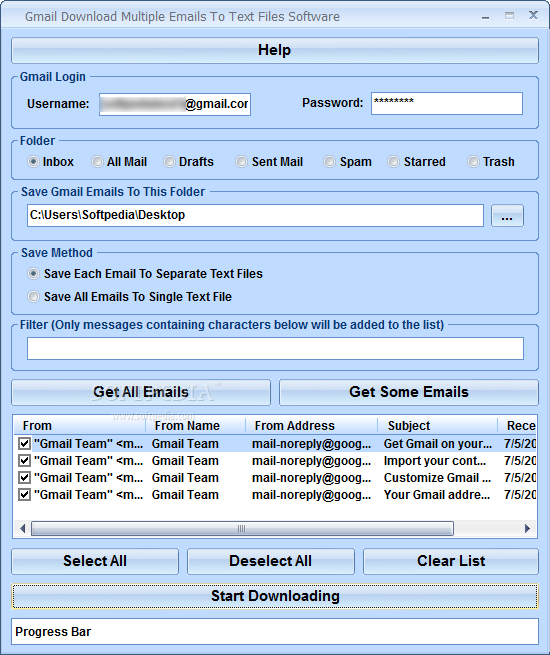Uncheck the 'Your Gmail addre...' email row
Screen dimensions: 550x655
coord(25,495)
